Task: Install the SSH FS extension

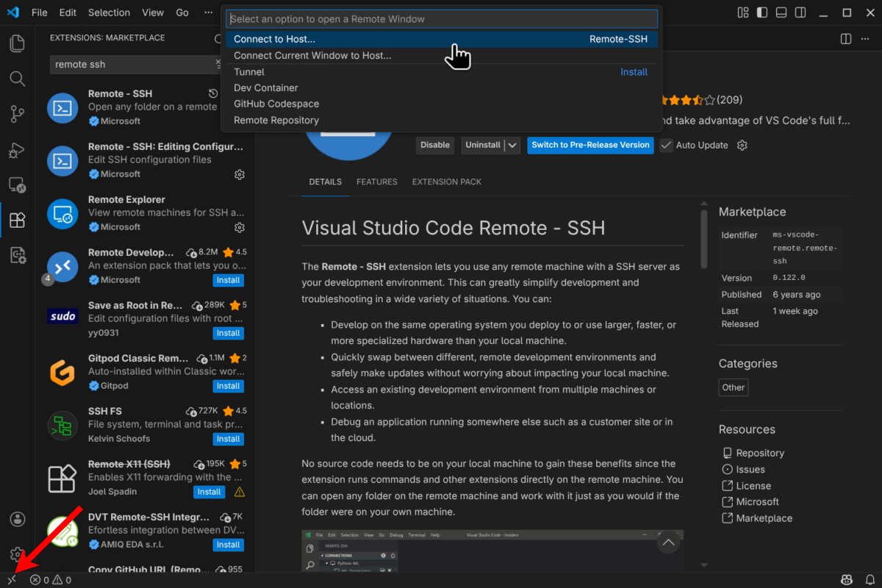Action: (228, 439)
